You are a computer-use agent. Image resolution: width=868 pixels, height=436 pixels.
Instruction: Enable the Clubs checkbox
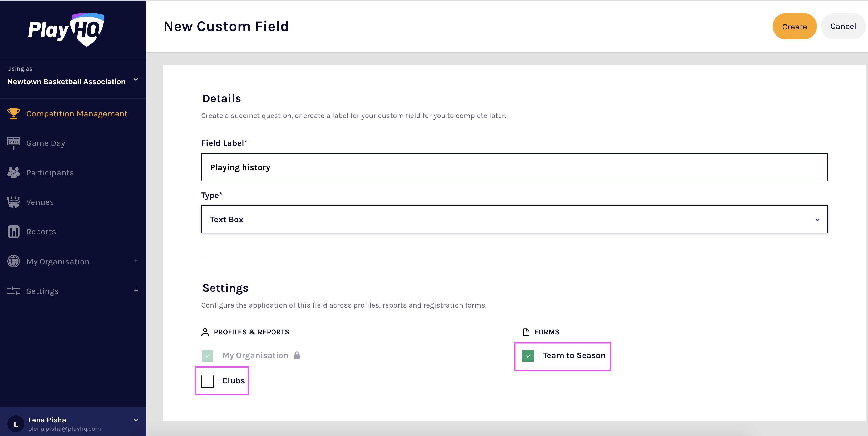click(208, 381)
